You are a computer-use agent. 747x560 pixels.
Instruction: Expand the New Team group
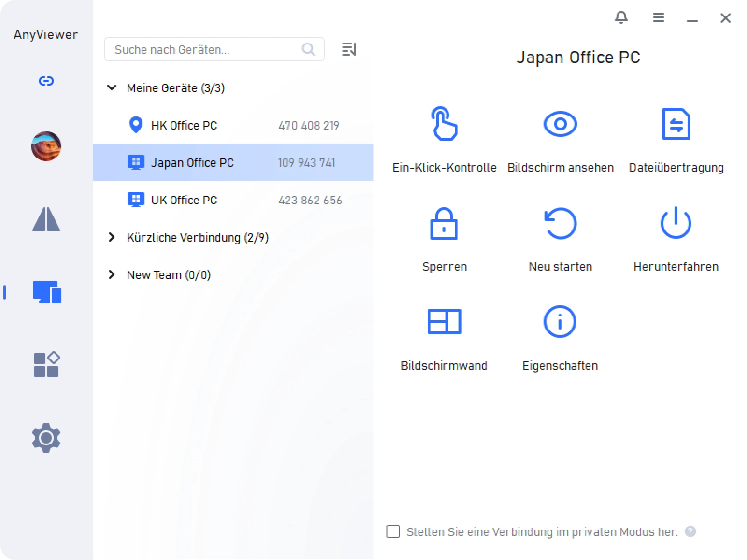pyautogui.click(x=112, y=275)
